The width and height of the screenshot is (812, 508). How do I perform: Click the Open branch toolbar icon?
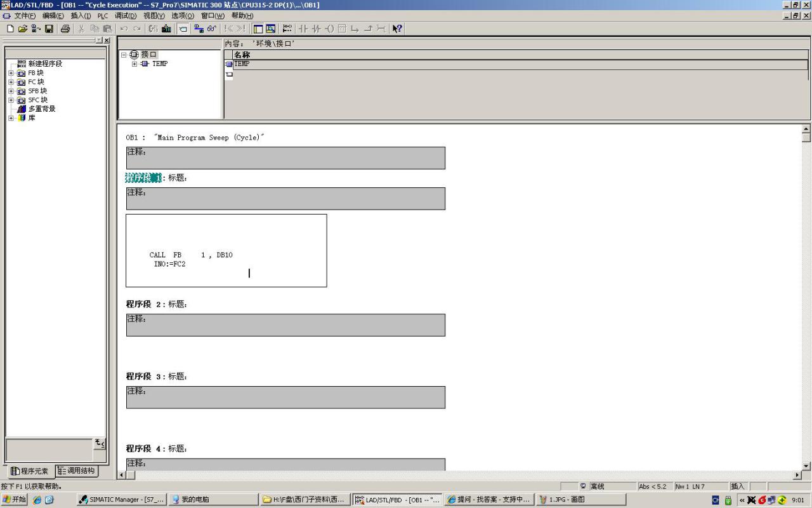tap(355, 29)
